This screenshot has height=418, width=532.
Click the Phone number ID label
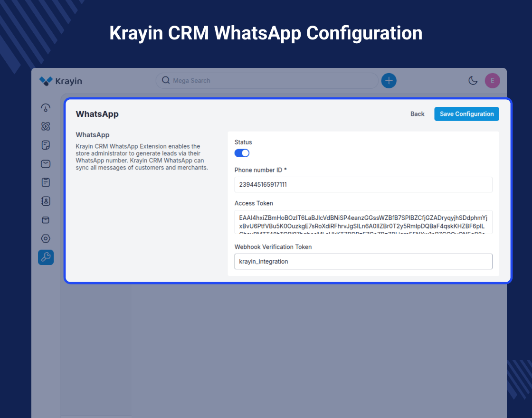pos(261,170)
